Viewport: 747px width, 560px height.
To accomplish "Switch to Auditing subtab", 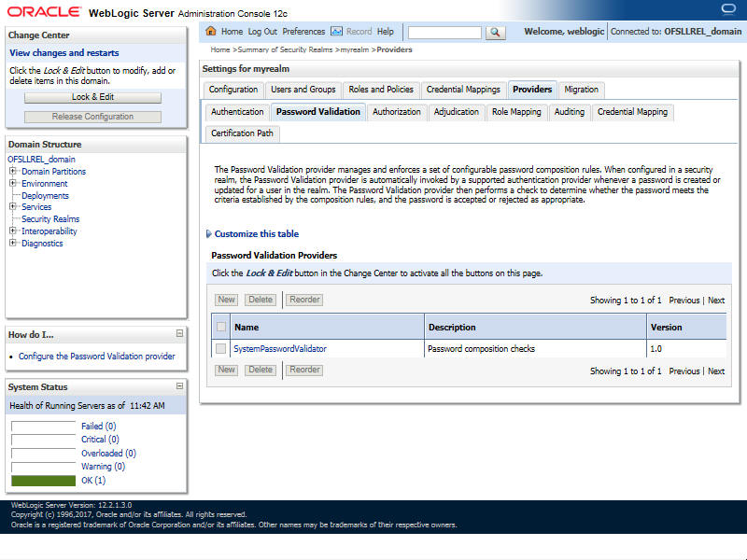I will click(x=570, y=112).
